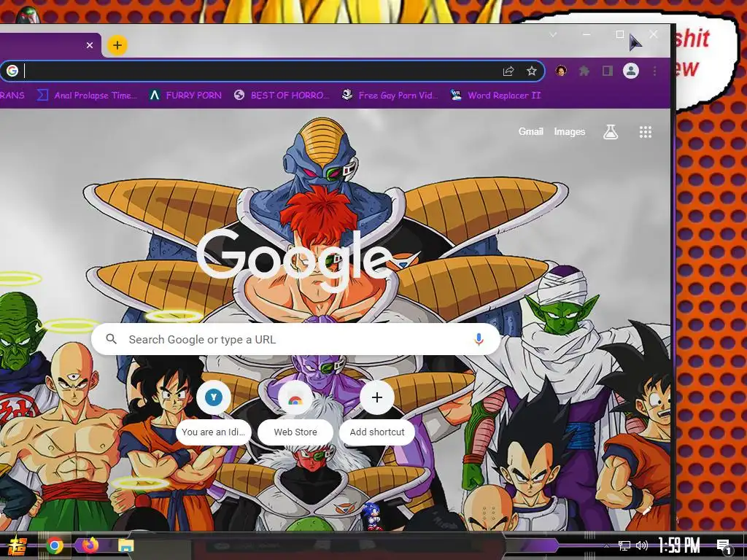Open the You are an Idi... shortcut icon

point(214,397)
